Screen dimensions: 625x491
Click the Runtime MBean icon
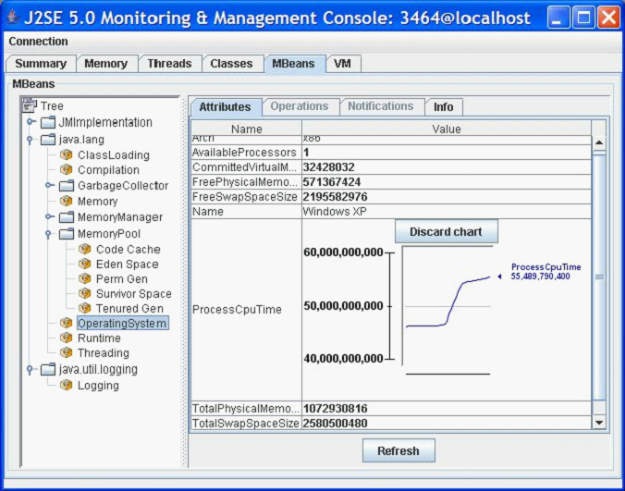tap(66, 338)
